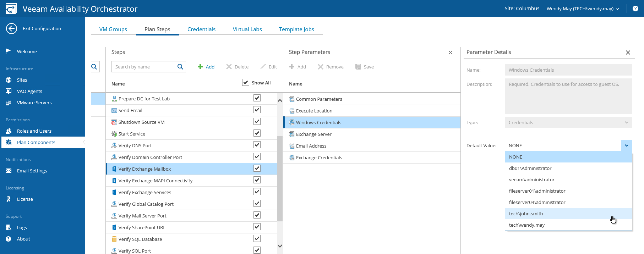This screenshot has width=644, height=254.
Task: Click the Email Settings envelope icon
Action: point(9,171)
